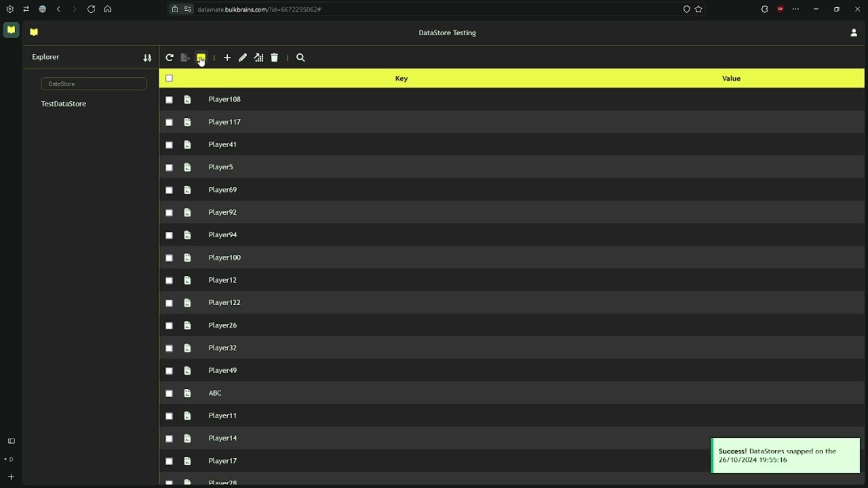Open the Player17 key entry

[222, 461]
